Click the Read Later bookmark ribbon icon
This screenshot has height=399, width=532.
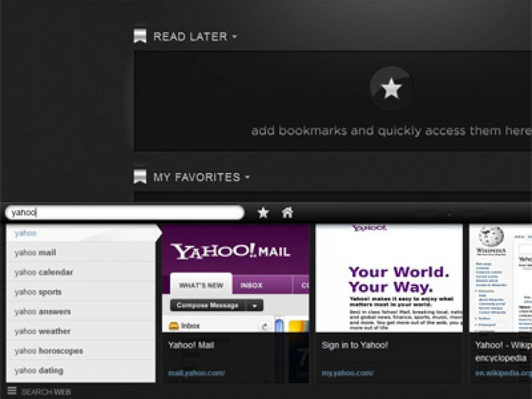140,36
